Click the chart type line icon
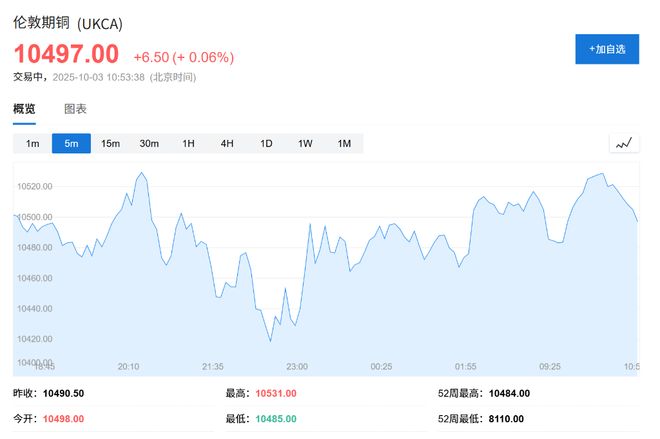The height and width of the screenshot is (439, 660). click(x=624, y=144)
